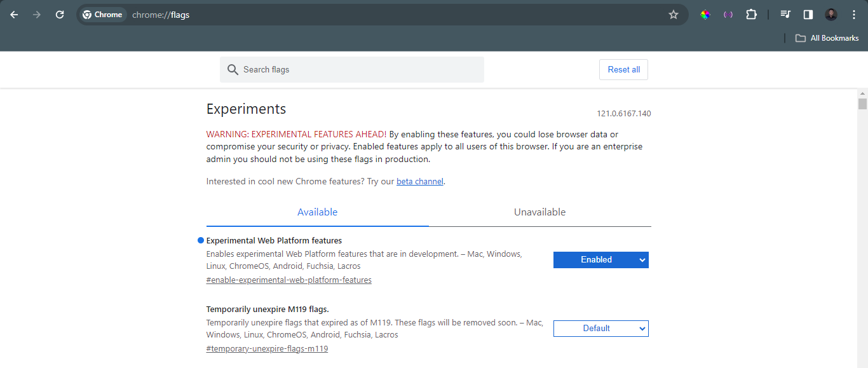Viewport: 868px width, 368px height.
Task: Click the Reset all button
Action: click(623, 70)
